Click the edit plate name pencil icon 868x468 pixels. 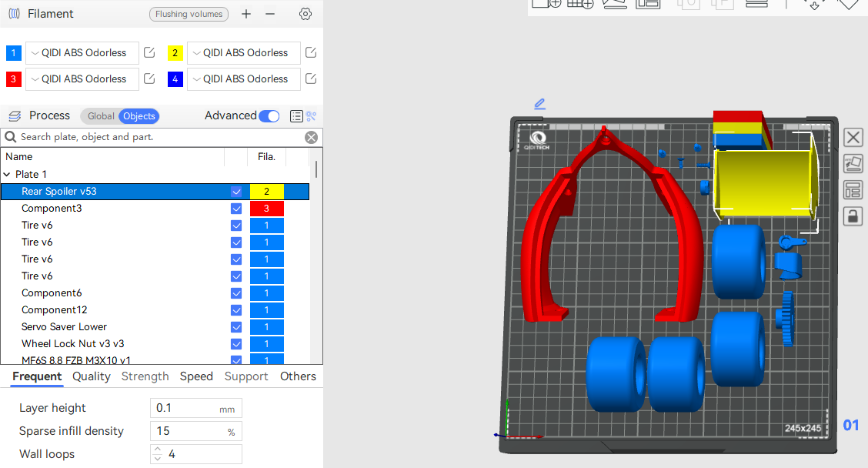pos(539,104)
